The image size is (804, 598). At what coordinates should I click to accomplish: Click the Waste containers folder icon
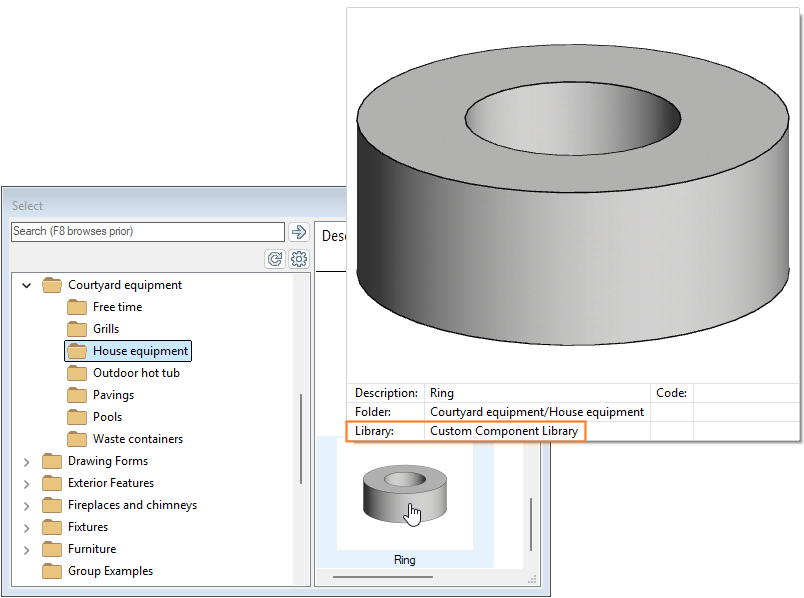coord(77,439)
